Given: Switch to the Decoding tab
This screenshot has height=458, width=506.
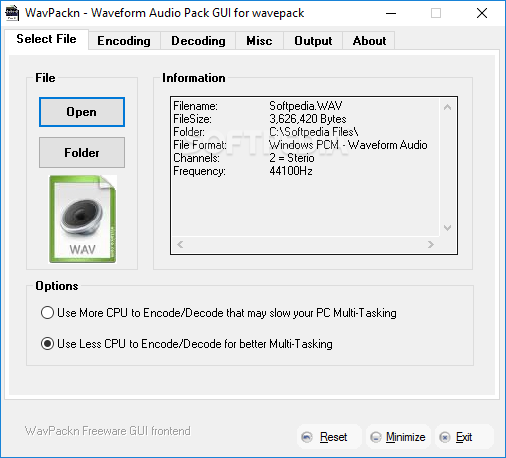Looking at the screenshot, I should pos(198,41).
